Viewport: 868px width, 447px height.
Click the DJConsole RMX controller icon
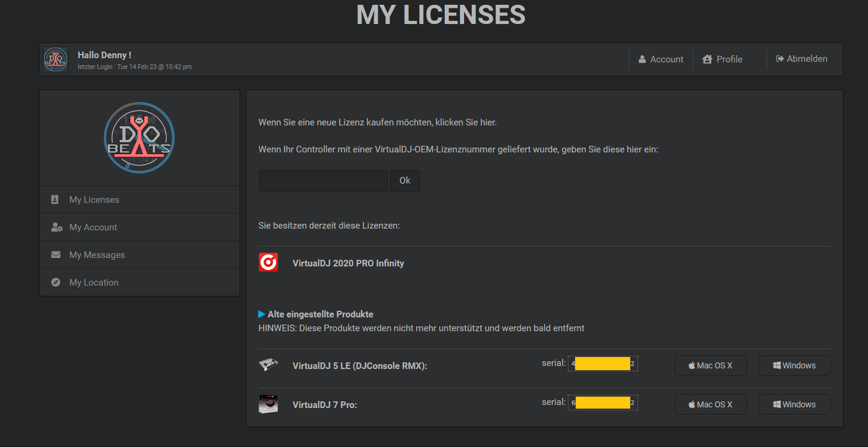(268, 365)
